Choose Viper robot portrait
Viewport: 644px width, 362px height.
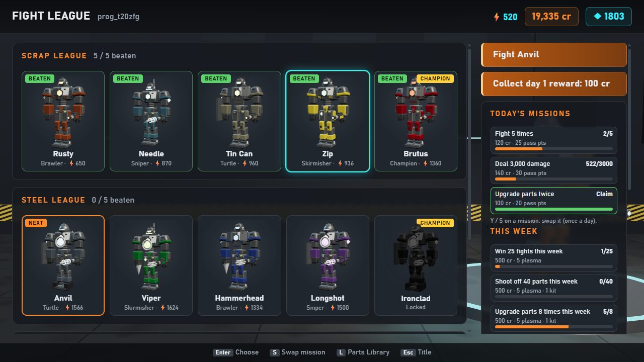151,256
